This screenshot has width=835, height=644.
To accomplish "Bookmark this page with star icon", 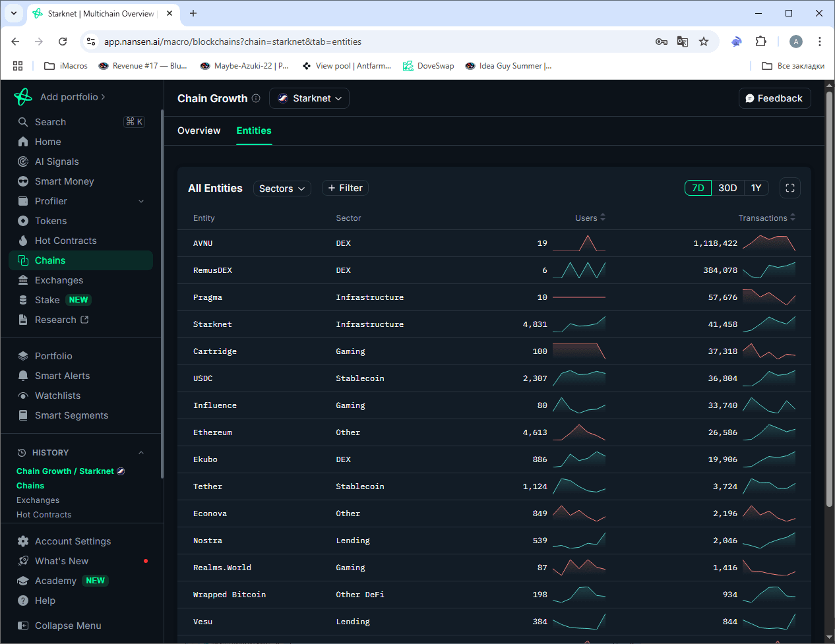I will 704,42.
